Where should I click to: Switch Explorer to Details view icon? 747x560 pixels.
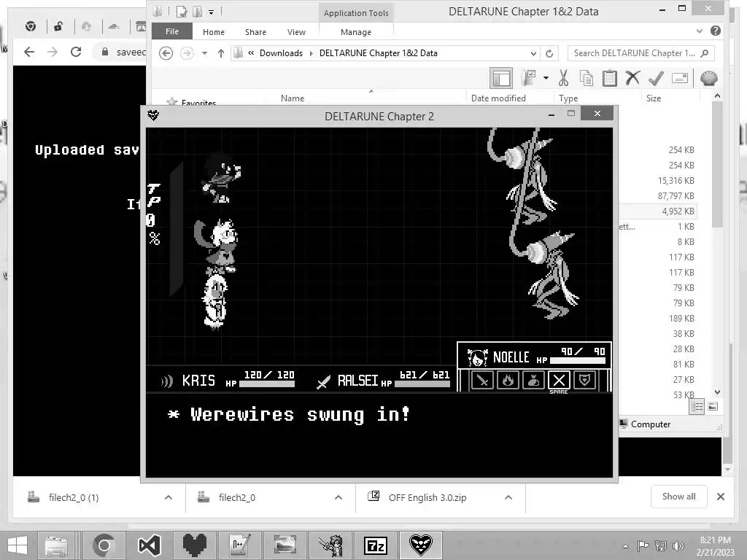coord(697,407)
